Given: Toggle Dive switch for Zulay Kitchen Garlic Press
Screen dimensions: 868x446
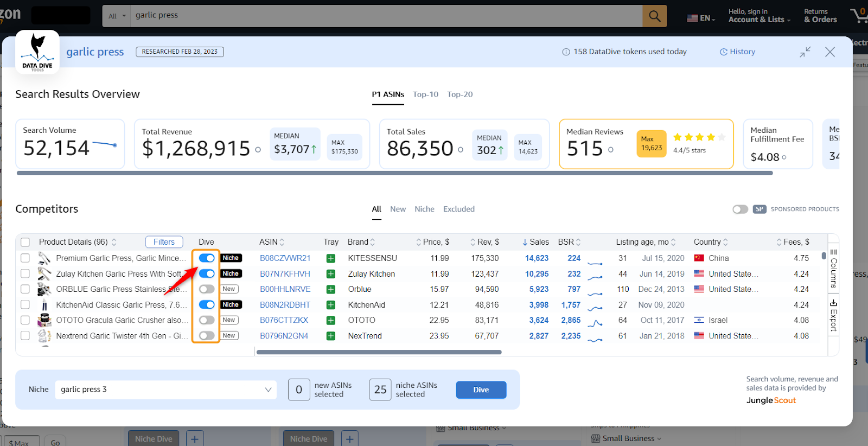Looking at the screenshot, I should pyautogui.click(x=207, y=274).
